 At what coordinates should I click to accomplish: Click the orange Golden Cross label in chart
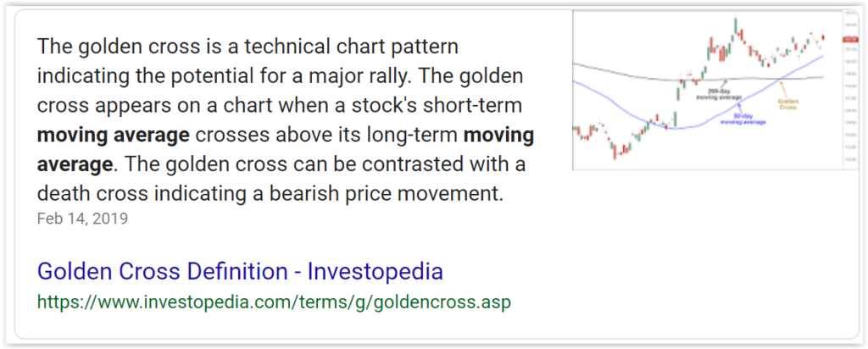[x=789, y=104]
